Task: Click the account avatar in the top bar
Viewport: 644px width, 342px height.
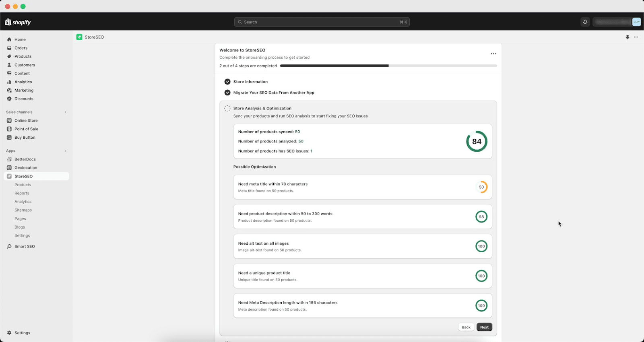Action: pos(636,22)
